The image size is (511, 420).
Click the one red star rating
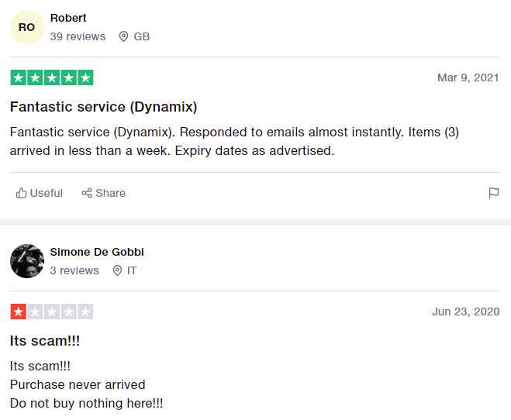pos(52,312)
